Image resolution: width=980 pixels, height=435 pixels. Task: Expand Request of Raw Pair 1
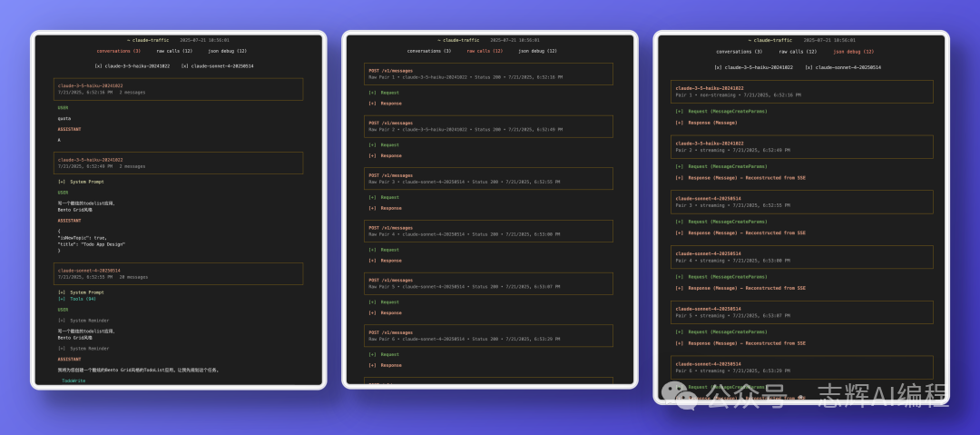click(384, 92)
